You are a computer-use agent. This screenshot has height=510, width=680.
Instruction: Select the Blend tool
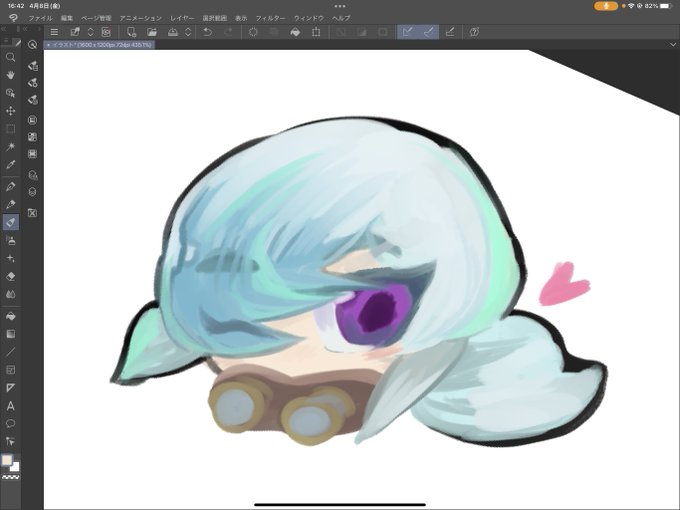click(x=10, y=294)
